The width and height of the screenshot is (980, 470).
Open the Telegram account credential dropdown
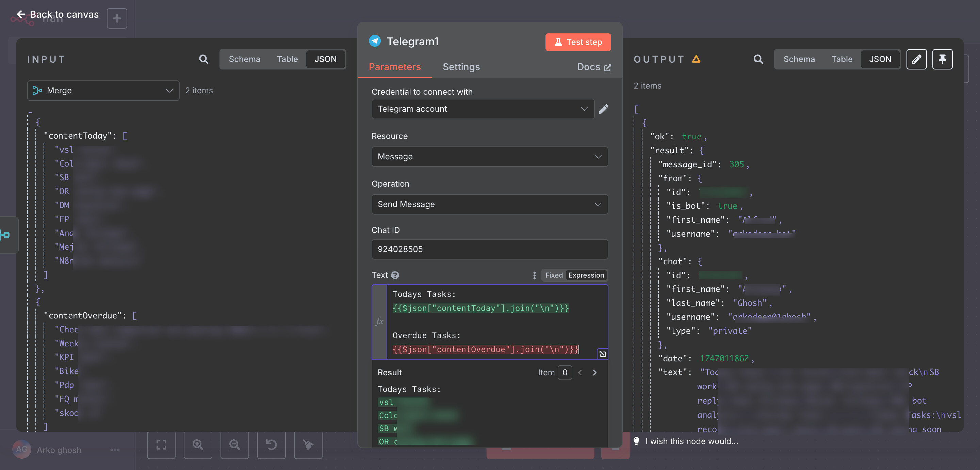pyautogui.click(x=483, y=109)
